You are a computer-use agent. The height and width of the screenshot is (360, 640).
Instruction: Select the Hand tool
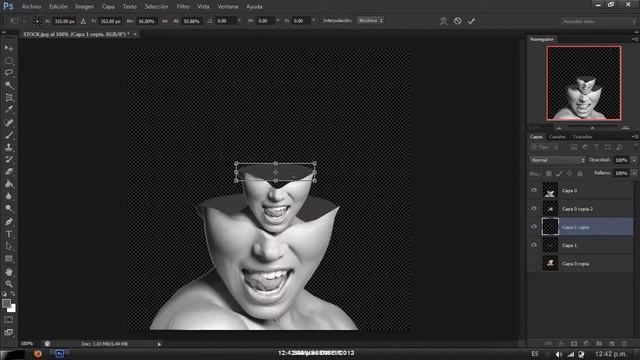click(x=9, y=272)
